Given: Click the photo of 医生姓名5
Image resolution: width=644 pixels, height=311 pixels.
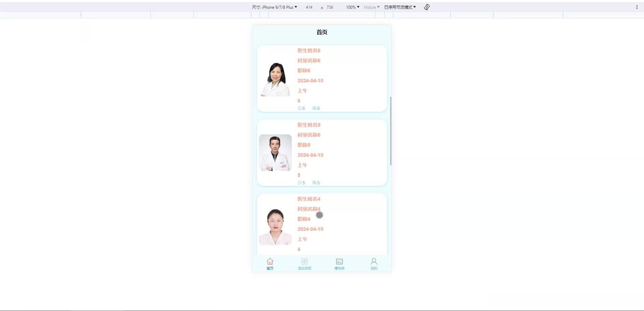Looking at the screenshot, I should (x=275, y=152).
